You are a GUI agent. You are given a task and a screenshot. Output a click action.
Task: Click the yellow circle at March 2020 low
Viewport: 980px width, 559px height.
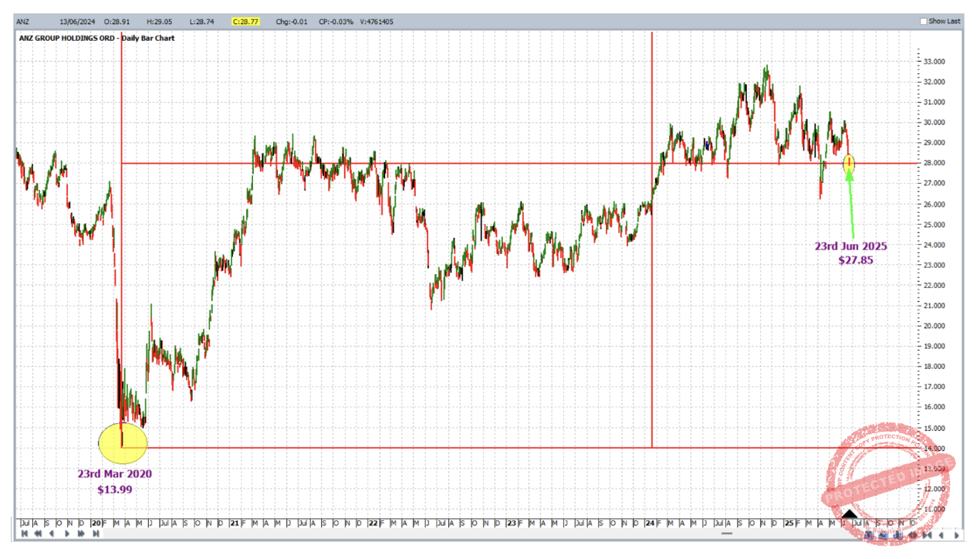tap(122, 443)
